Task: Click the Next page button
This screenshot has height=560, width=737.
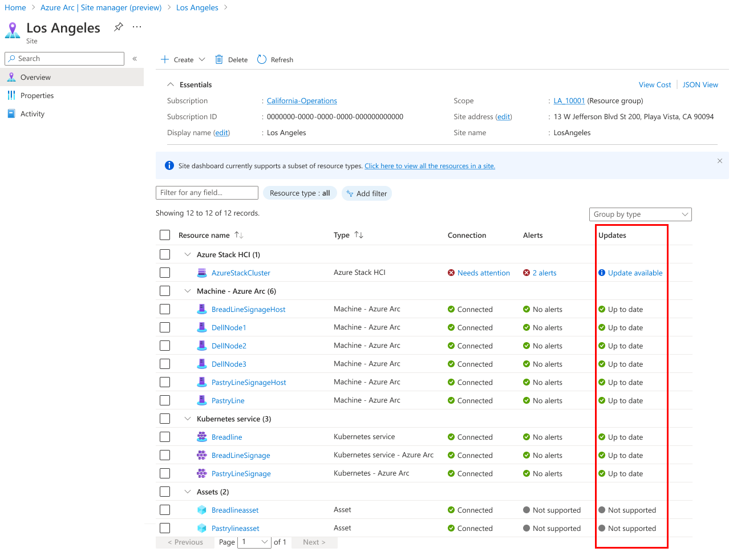Action: coord(314,542)
